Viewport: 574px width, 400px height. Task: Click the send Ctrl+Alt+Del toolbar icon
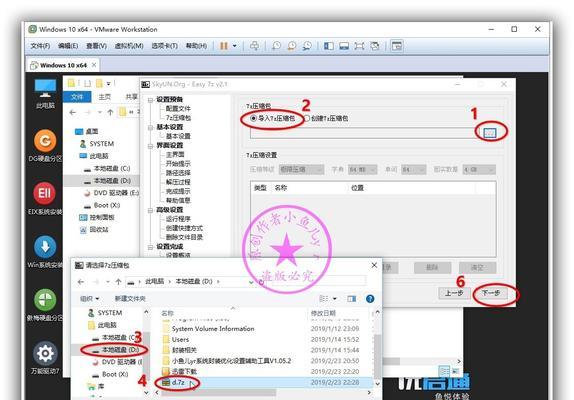(254, 46)
